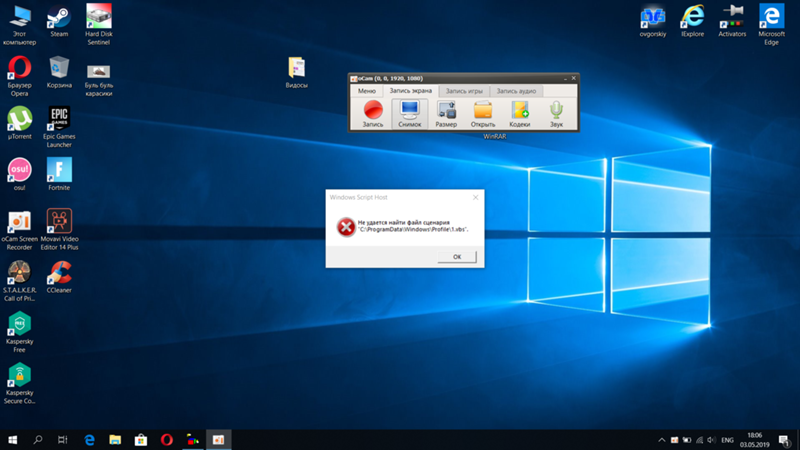
Task: Select the Microsoft Edge desktop icon
Action: tap(771, 24)
